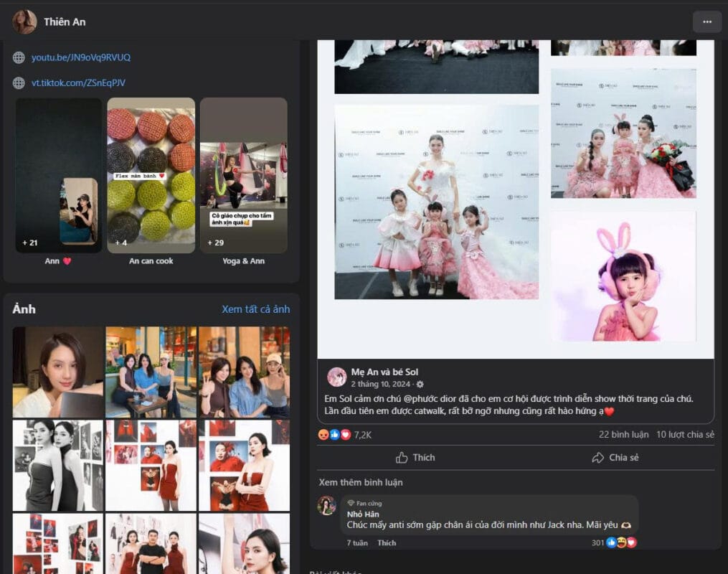Open post date '2 tháng 10, 2024'
The height and width of the screenshot is (574, 728).
point(380,384)
